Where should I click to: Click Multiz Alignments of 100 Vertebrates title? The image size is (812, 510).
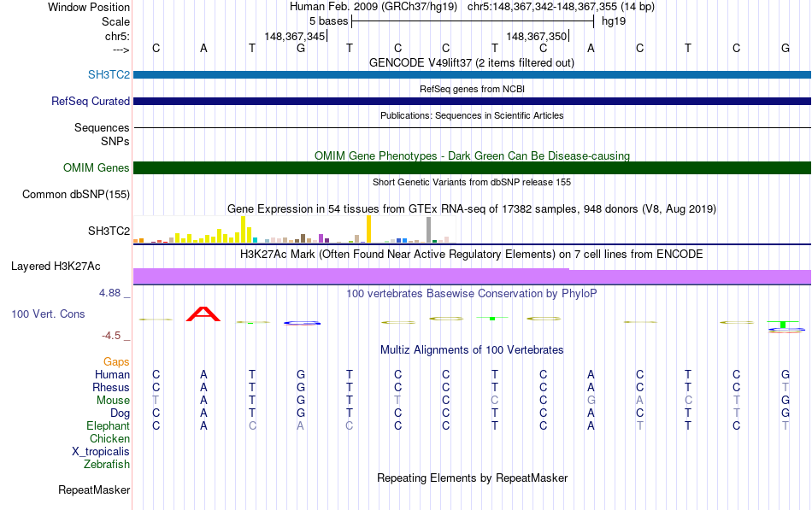click(x=472, y=350)
